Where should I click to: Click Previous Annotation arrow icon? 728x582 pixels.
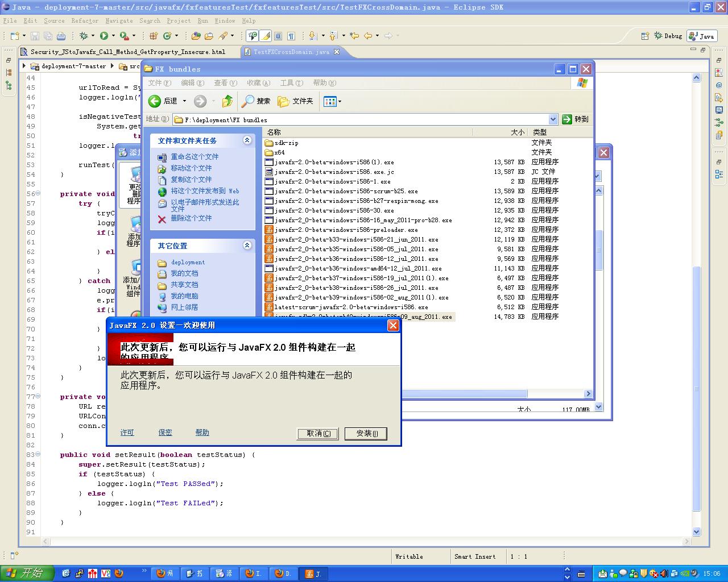(333, 36)
